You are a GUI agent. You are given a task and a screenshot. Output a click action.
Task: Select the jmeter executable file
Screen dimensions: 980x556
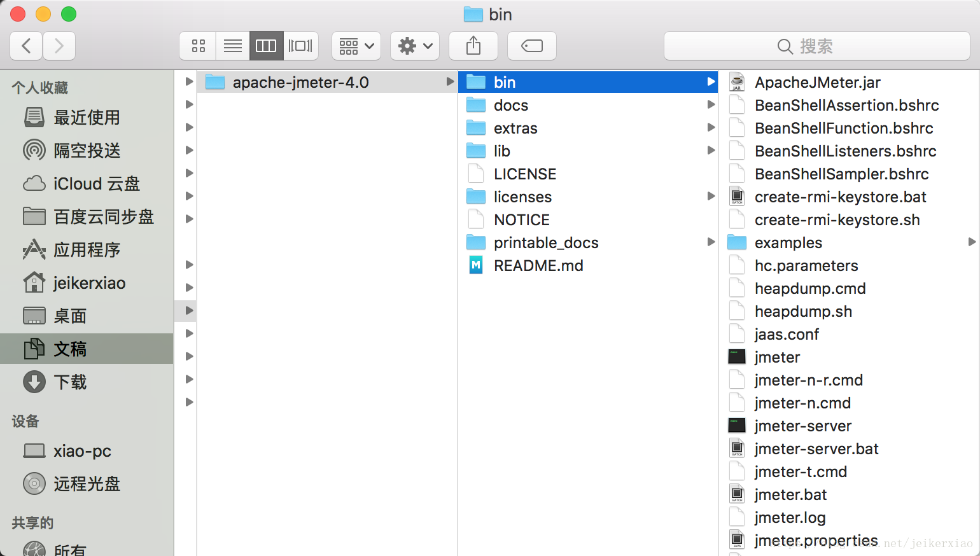[x=850, y=357]
